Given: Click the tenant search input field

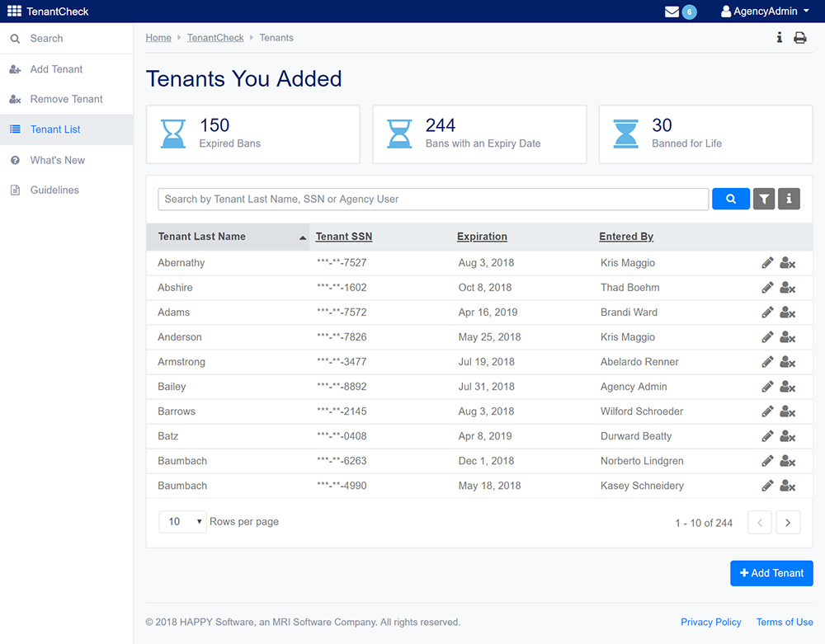Looking at the screenshot, I should coord(432,199).
